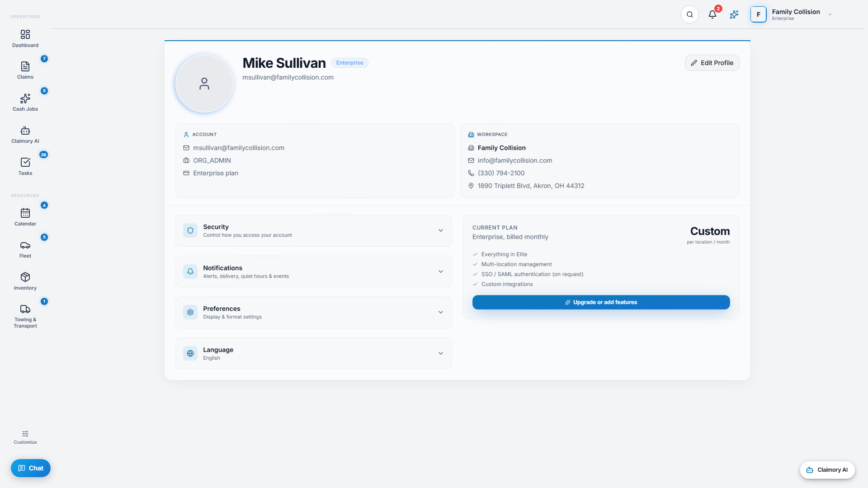Click the F workspace avatar
Screen dimensions: 868x488
(759, 14)
